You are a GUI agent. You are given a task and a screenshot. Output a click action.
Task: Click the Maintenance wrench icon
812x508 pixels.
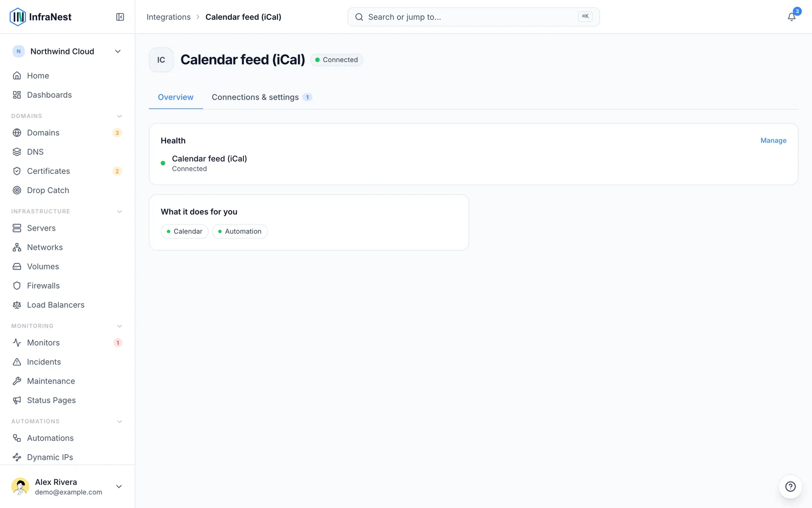(17, 381)
